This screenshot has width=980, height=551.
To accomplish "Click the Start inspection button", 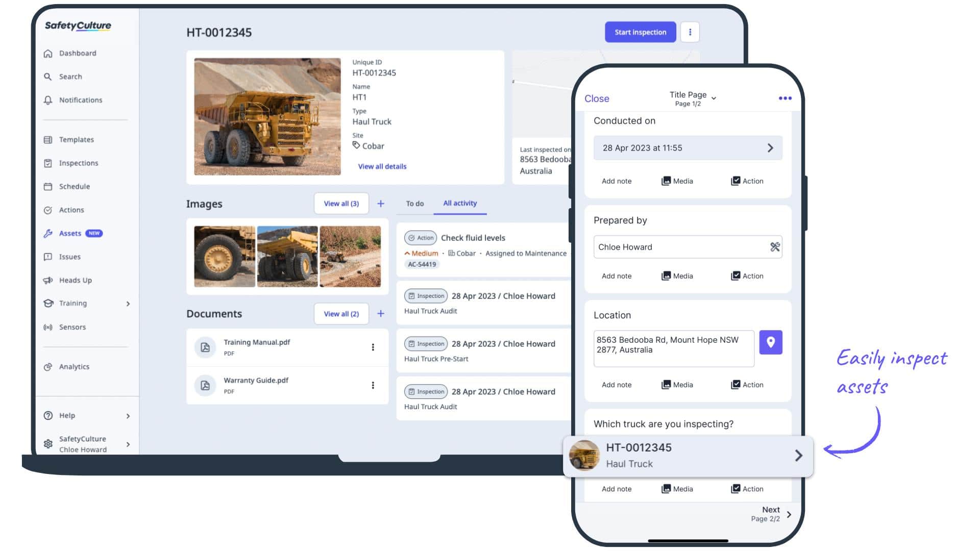I will pos(640,32).
